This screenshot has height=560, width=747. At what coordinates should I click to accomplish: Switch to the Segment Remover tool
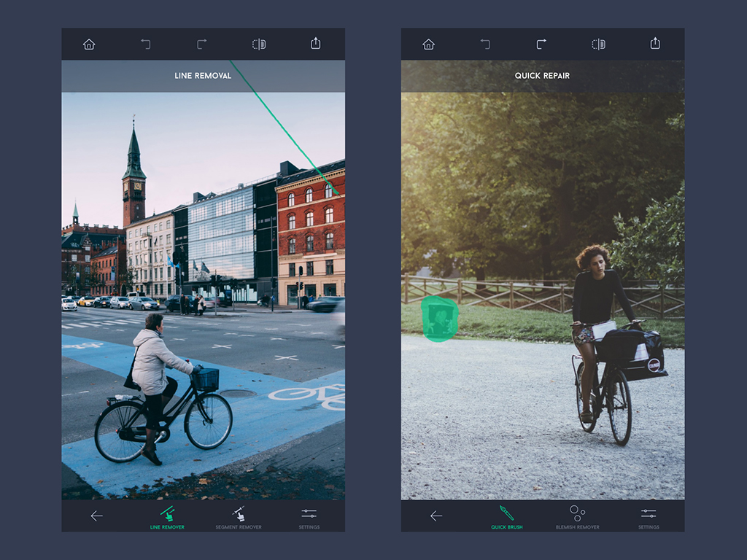point(239,516)
